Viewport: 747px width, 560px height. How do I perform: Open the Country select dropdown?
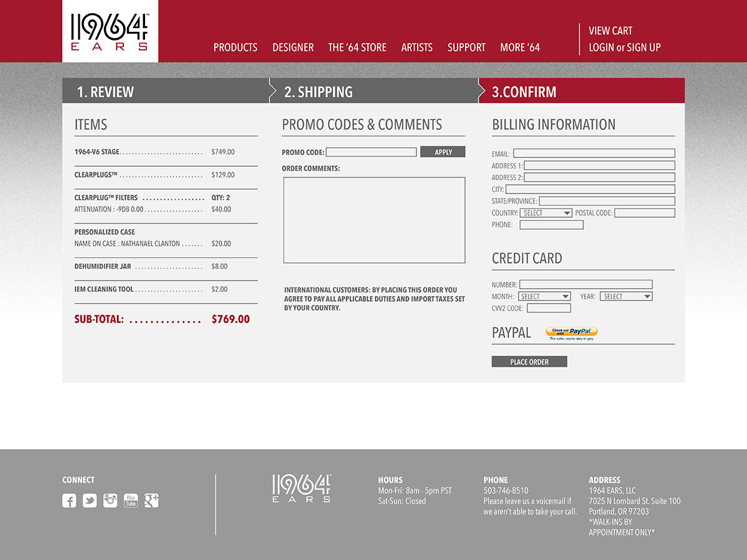click(x=547, y=213)
